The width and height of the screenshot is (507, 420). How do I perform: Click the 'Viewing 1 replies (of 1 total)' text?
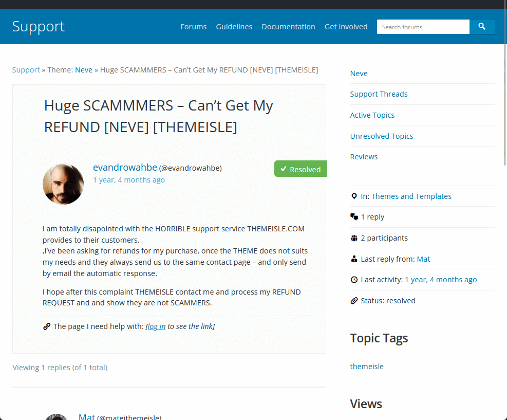pyautogui.click(x=60, y=368)
